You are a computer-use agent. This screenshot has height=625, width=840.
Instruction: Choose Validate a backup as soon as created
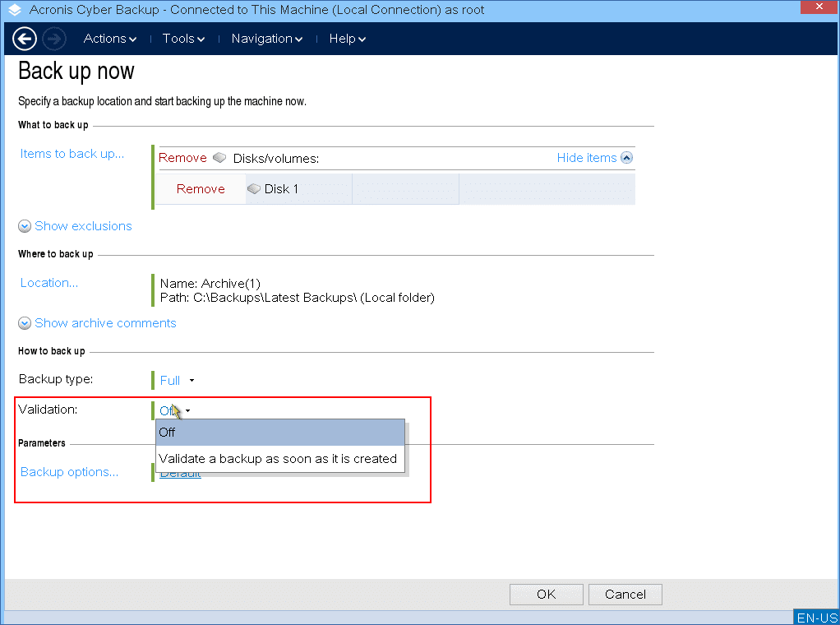click(280, 459)
